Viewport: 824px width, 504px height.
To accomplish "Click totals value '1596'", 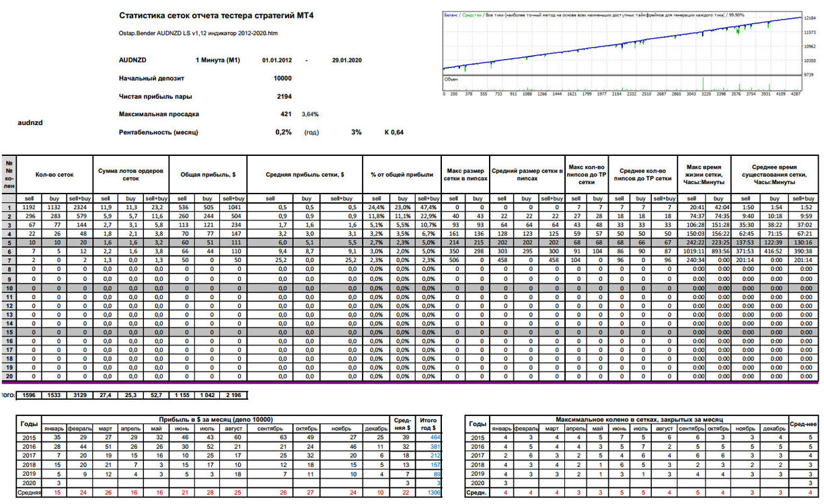I will point(28,395).
